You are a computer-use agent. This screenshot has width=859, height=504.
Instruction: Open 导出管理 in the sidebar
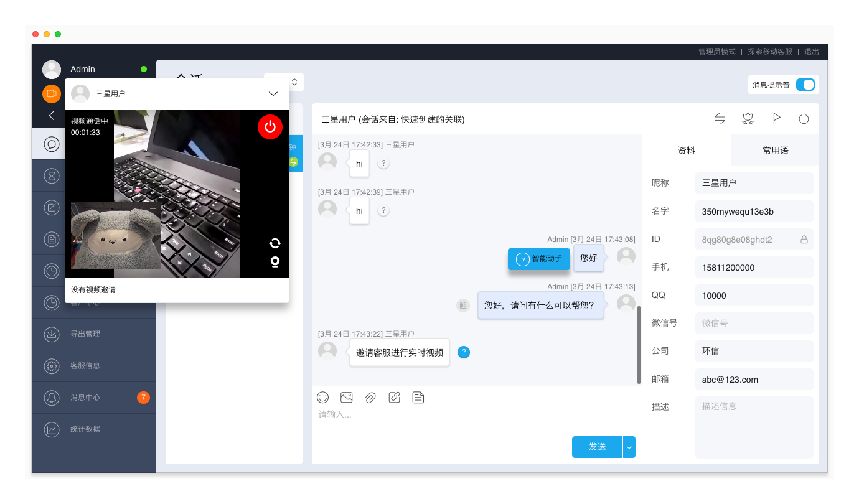[x=85, y=334]
